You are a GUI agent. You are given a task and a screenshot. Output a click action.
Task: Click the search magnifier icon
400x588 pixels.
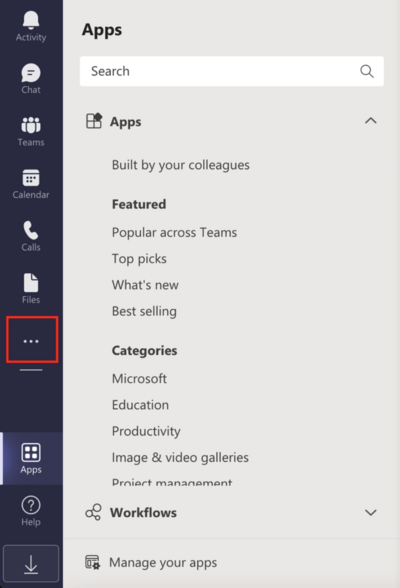click(x=367, y=71)
